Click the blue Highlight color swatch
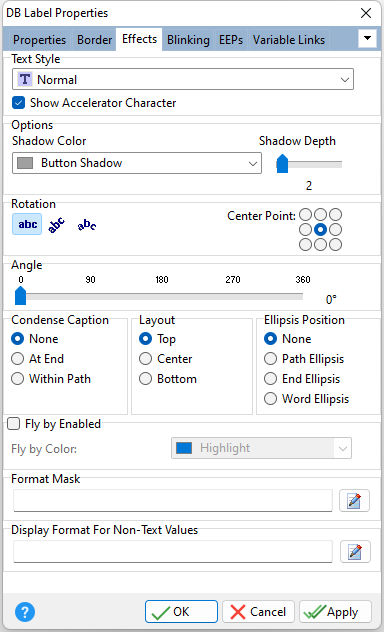This screenshot has width=384, height=632. tap(184, 448)
